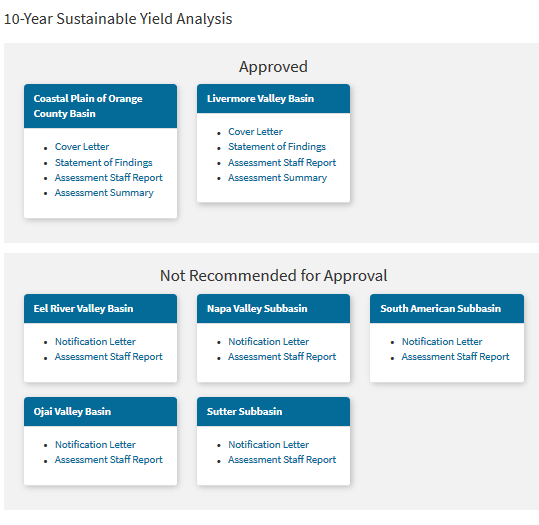Open Ojai Valley Assessment Staff Report

[x=109, y=460]
